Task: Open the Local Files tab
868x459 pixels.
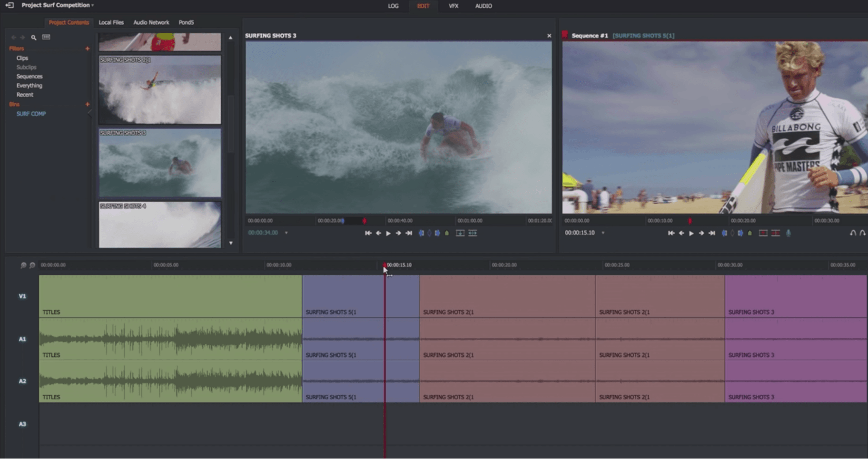Action: pos(111,22)
